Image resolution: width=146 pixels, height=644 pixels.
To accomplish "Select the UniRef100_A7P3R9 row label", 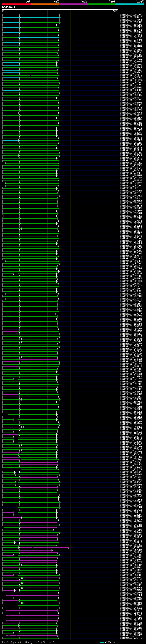I will click(131, 27).
